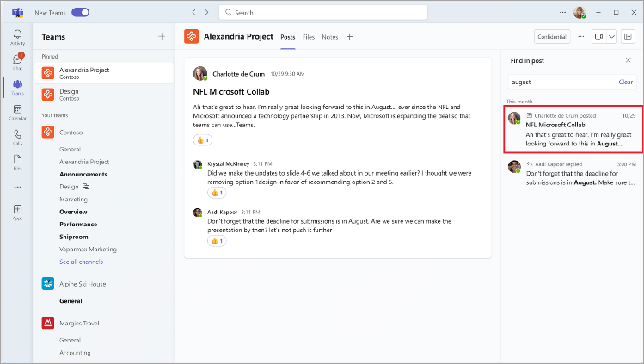
Task: Click the Search box
Action: pyautogui.click(x=323, y=13)
